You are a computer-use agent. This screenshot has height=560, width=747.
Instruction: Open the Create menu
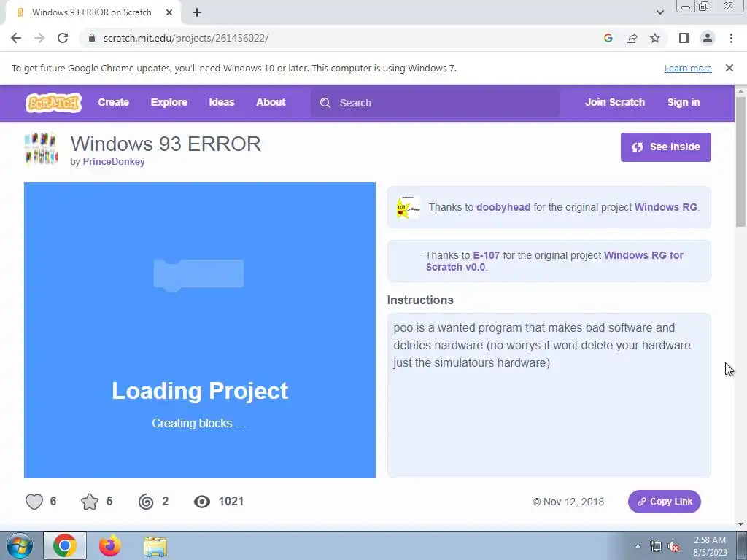coord(113,102)
